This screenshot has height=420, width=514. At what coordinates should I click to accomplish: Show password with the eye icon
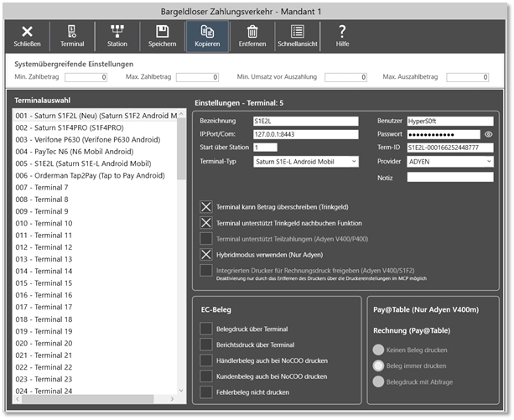488,133
